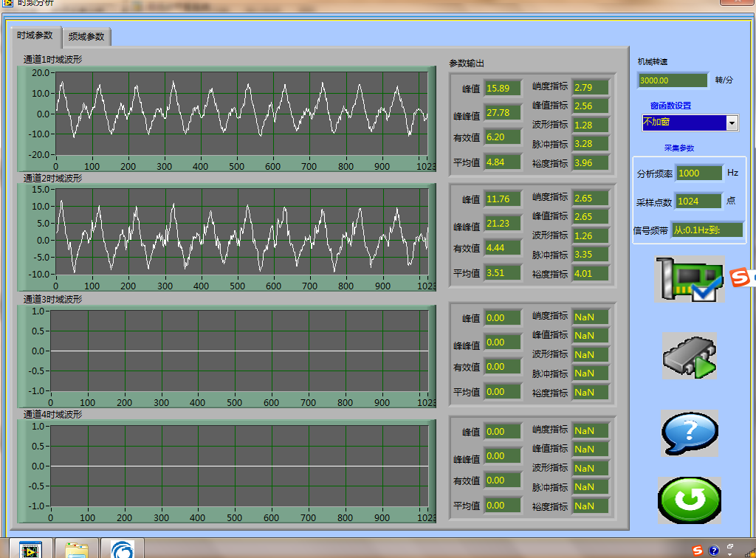Click the green circular return arrow icon

click(x=690, y=500)
